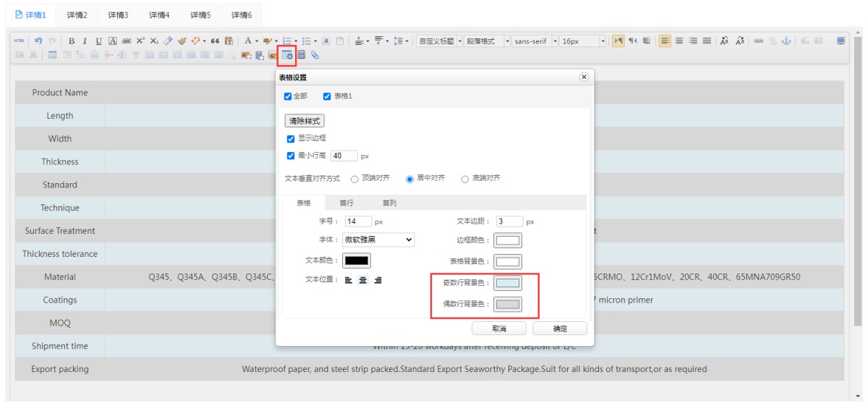Select 顶端对齐 radio button

tap(354, 179)
